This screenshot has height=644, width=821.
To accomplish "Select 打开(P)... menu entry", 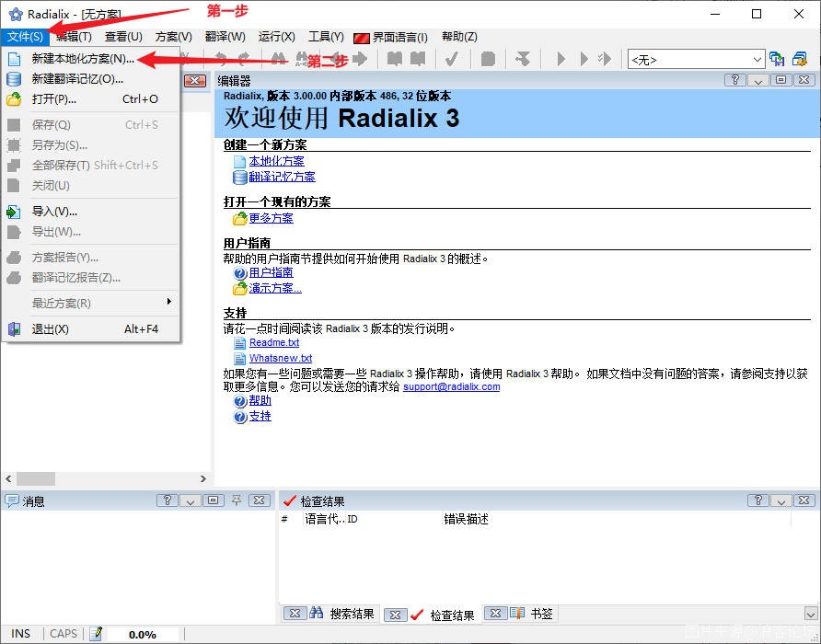I will click(x=91, y=99).
